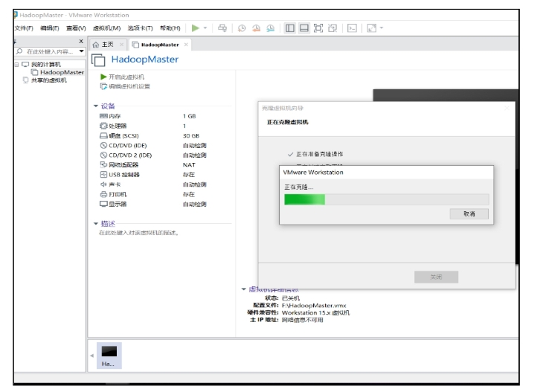Click the unity mode toolbar icon
This screenshot has height=392, width=534.
tap(332, 28)
